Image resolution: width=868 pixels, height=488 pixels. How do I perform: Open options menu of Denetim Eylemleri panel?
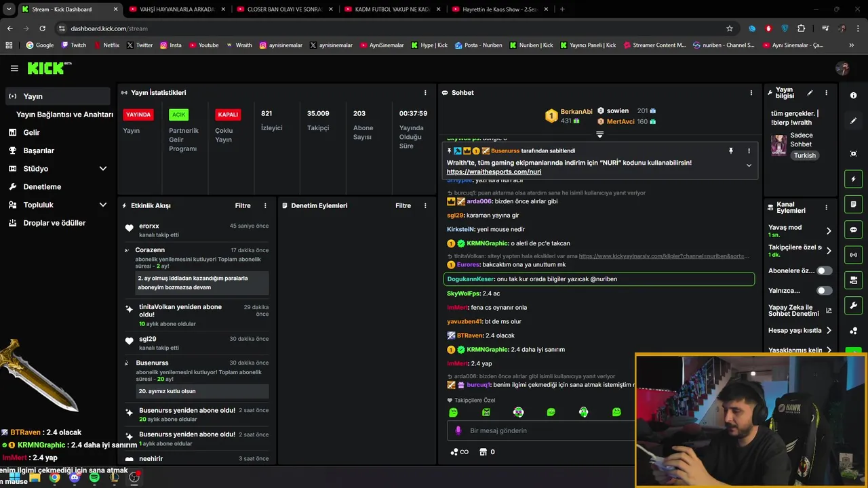(425, 205)
